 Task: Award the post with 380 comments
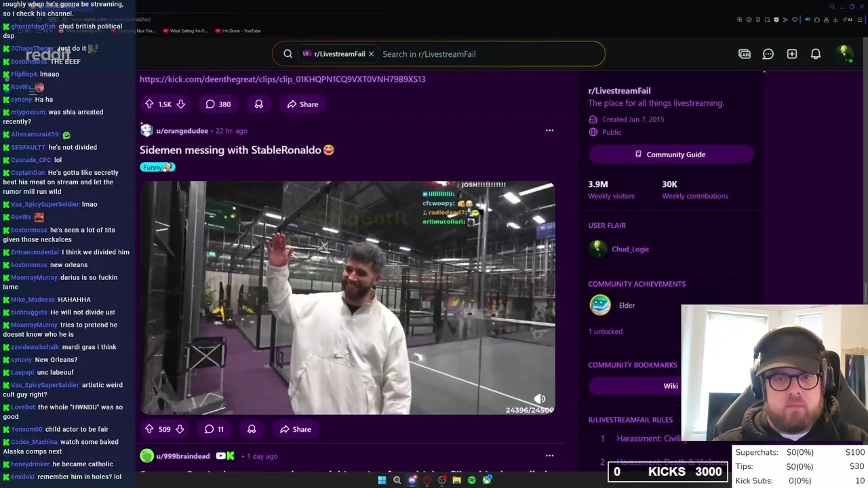258,104
